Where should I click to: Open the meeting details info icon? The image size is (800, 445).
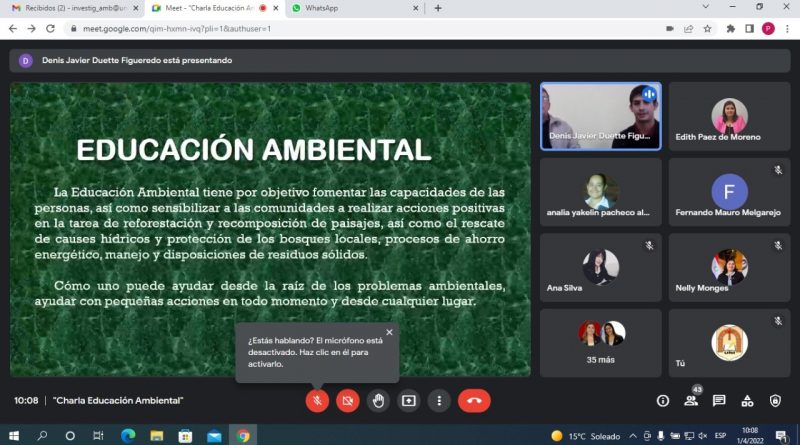(x=662, y=400)
